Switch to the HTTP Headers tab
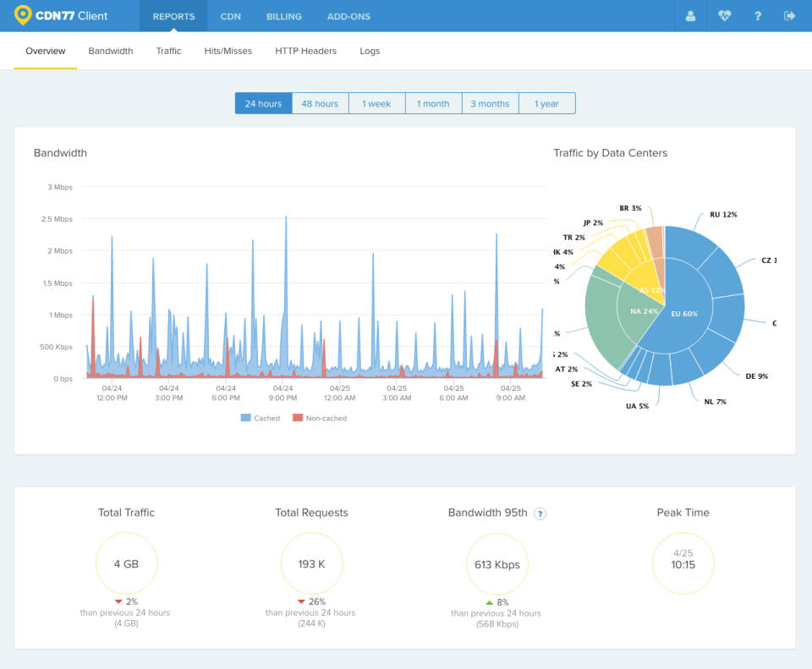 point(305,51)
